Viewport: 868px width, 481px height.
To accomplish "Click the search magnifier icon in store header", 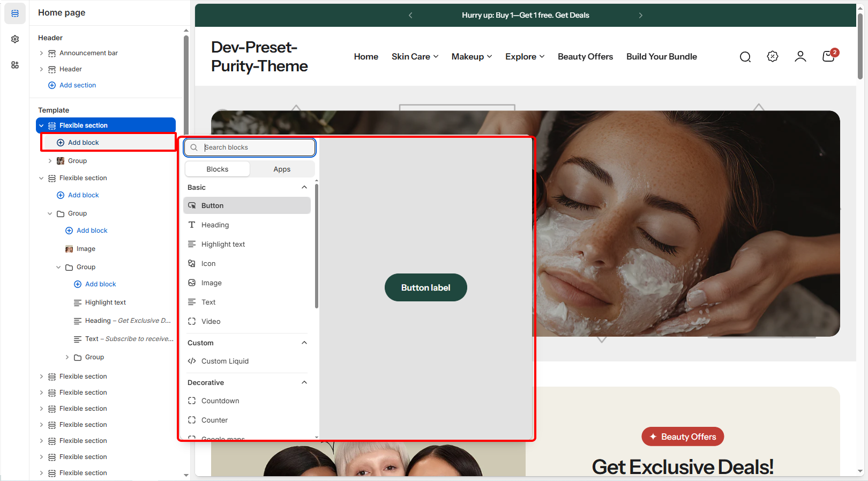I will [x=745, y=57].
